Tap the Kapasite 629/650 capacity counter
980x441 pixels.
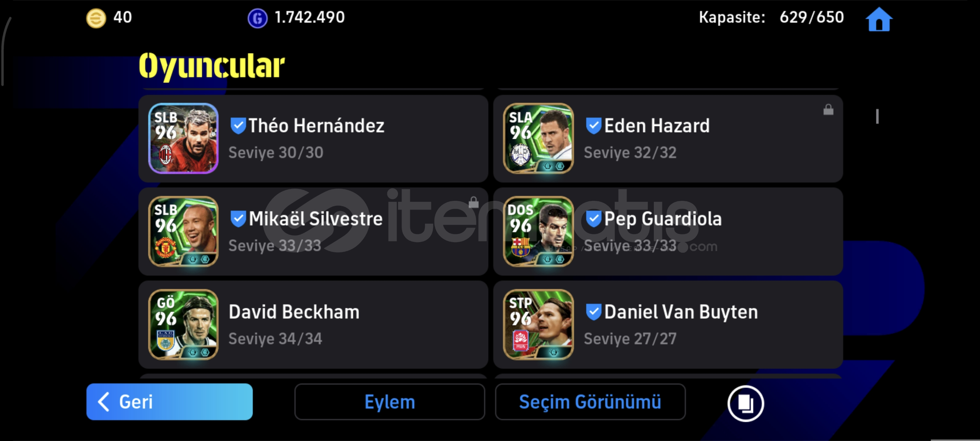[x=771, y=17]
